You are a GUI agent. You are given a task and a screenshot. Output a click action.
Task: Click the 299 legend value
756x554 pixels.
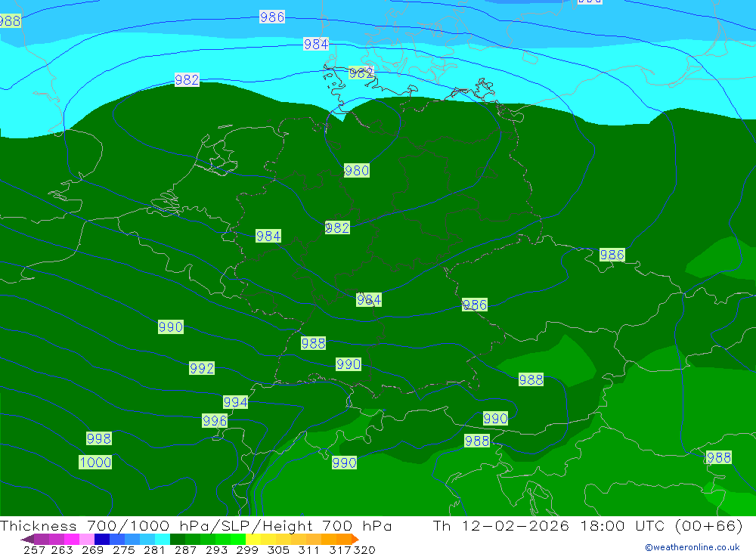coord(247,549)
